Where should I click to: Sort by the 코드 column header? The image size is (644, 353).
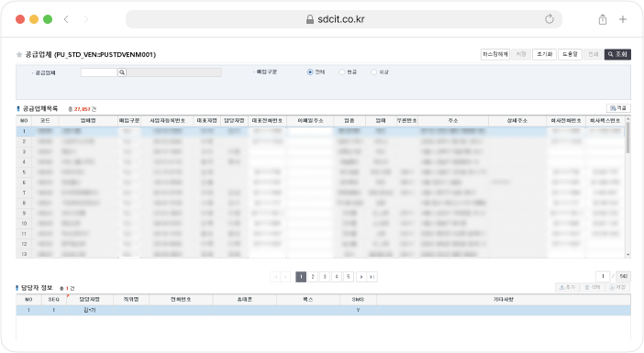point(45,121)
